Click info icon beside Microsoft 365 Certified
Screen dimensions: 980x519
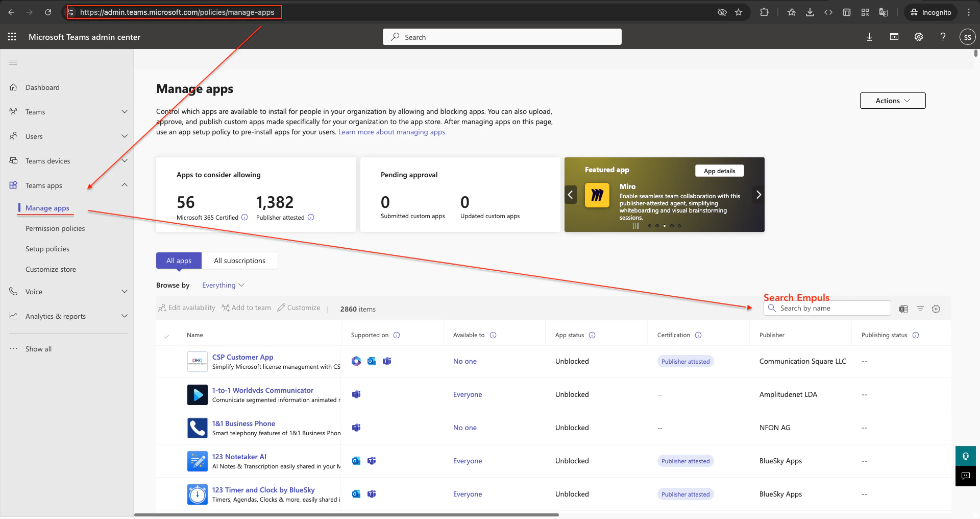(x=244, y=217)
